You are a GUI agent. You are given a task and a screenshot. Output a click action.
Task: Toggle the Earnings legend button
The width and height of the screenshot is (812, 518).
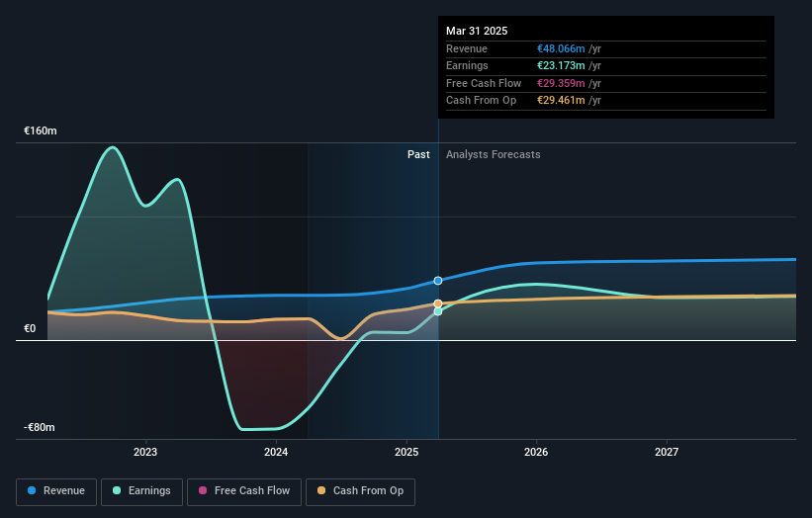(x=141, y=491)
